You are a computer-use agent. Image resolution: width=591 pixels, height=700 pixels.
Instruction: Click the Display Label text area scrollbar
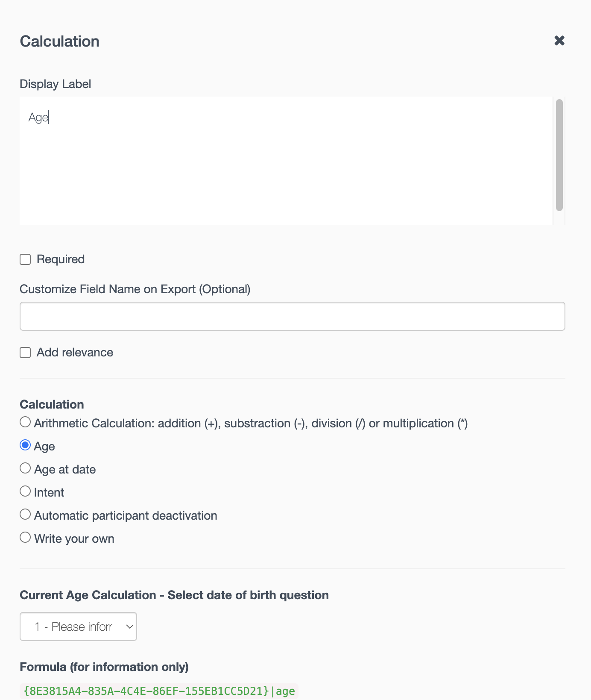559,155
